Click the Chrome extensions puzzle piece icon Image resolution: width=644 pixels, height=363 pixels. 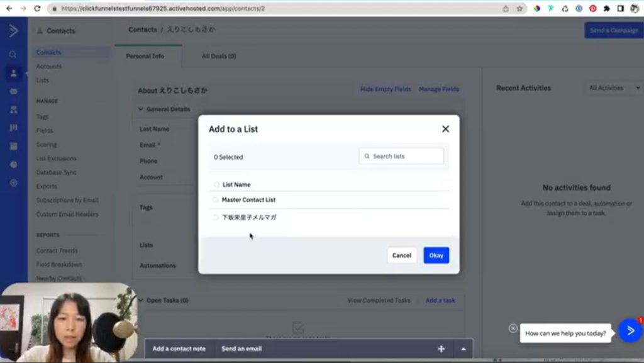pos(606,9)
